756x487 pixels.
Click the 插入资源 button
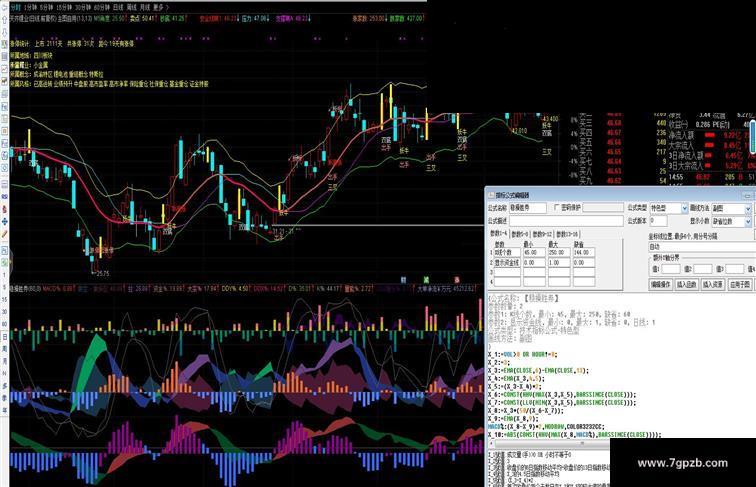(x=713, y=284)
